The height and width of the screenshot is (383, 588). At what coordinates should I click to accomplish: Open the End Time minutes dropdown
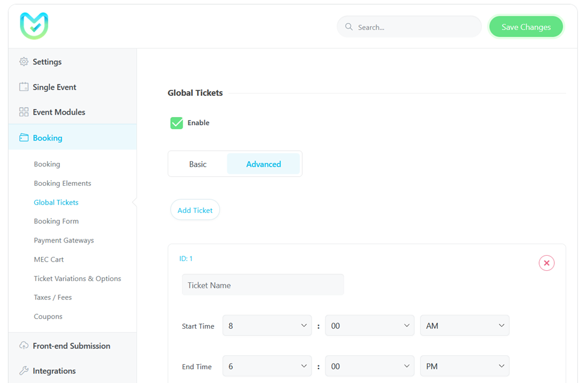click(369, 366)
